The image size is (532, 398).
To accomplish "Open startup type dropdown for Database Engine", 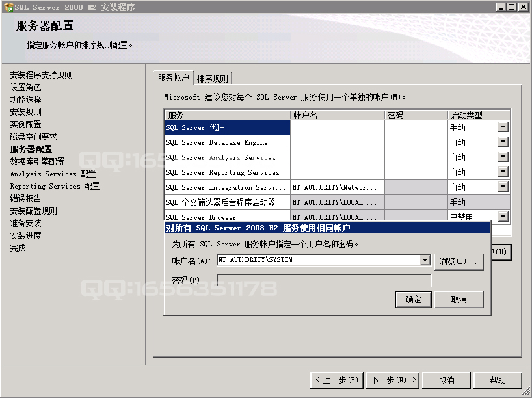I will point(503,142).
